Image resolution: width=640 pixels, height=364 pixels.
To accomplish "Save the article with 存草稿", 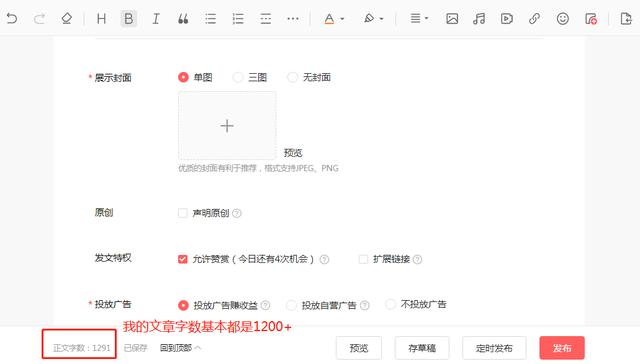I will [x=422, y=348].
